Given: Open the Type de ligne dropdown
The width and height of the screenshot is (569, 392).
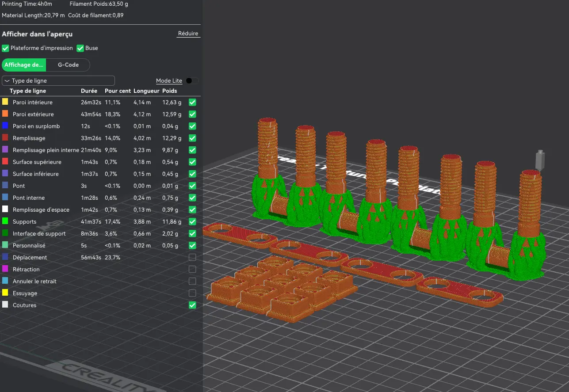Looking at the screenshot, I should tap(58, 80).
